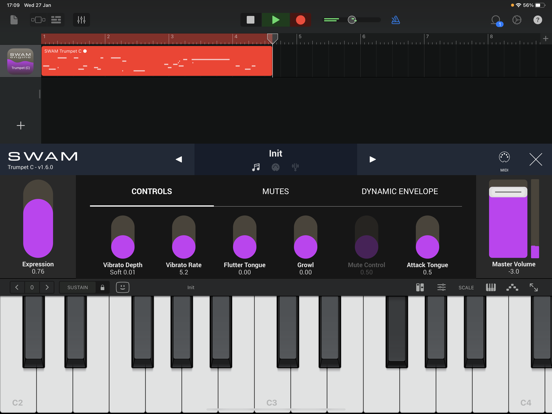Open the mixer view icon

(81, 20)
